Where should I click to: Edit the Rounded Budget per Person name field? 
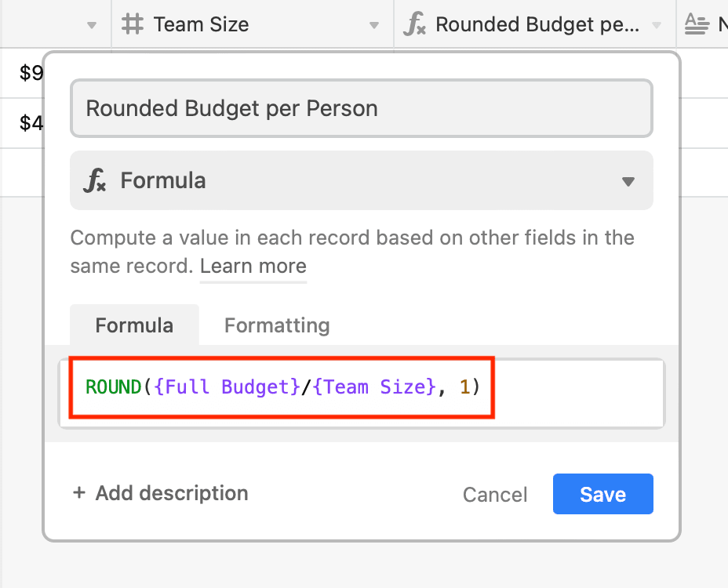coord(362,109)
